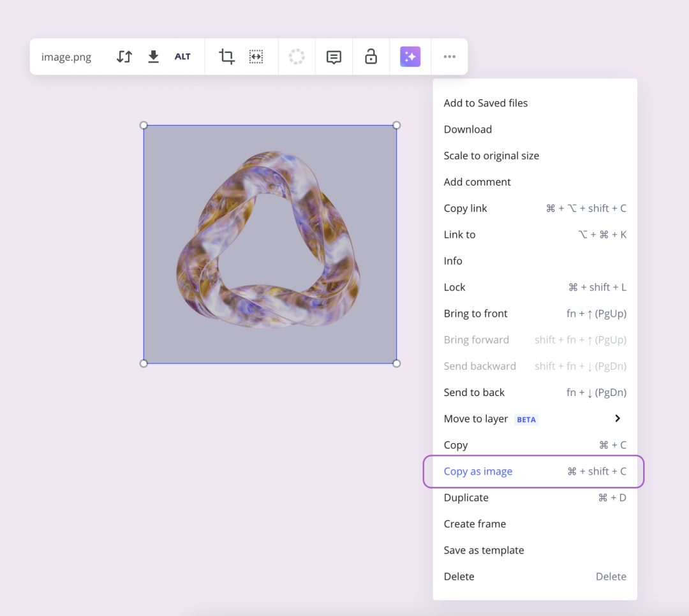Choose Copy in the context menu
The image size is (689, 616).
coord(535,445)
